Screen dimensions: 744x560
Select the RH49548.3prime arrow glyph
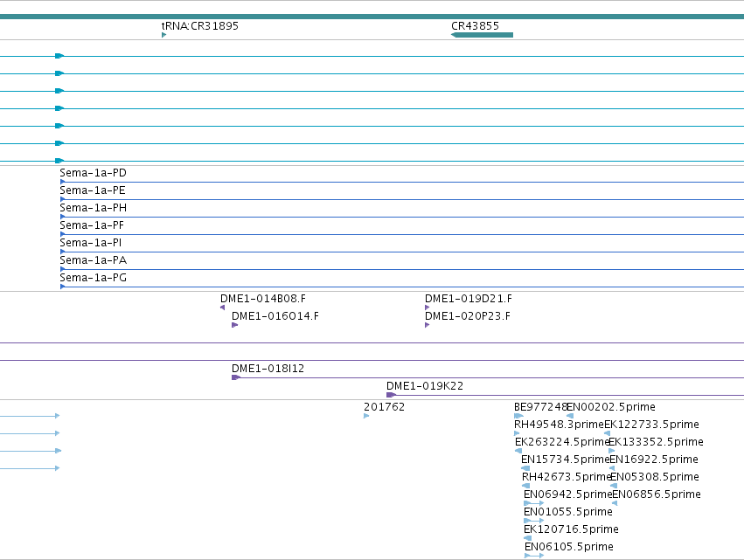click(x=517, y=433)
